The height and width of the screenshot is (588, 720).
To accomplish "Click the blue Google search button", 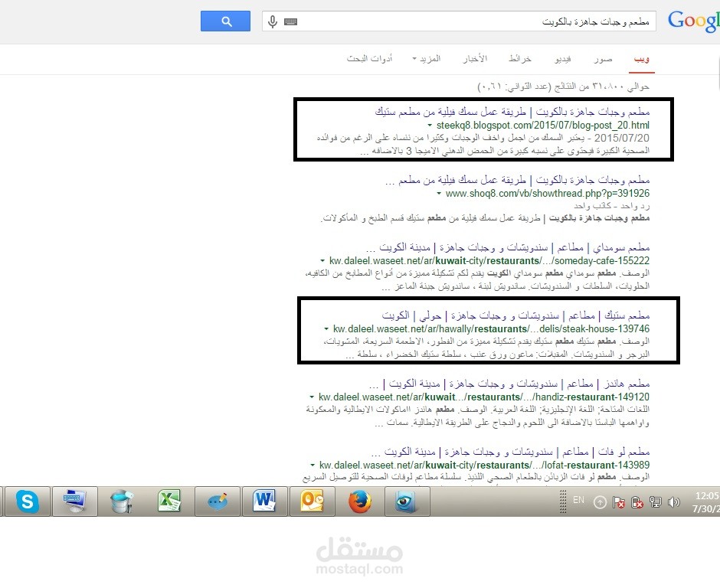I will click(x=225, y=21).
